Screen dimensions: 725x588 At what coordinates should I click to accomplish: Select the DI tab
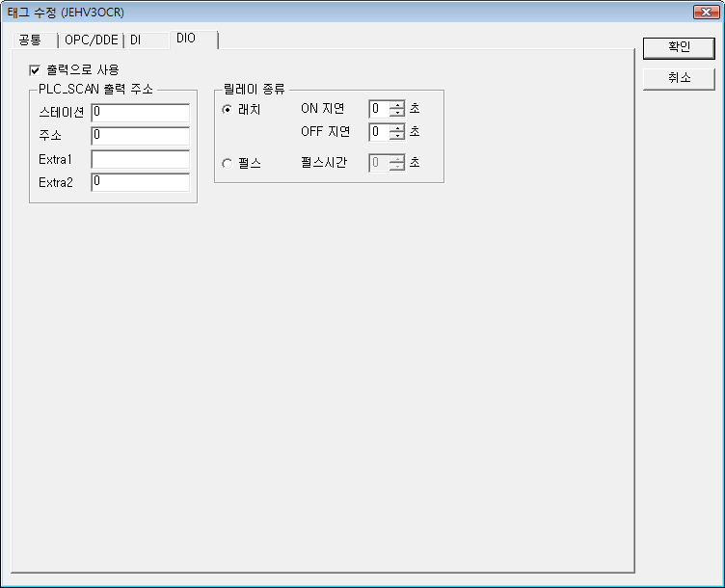click(145, 40)
